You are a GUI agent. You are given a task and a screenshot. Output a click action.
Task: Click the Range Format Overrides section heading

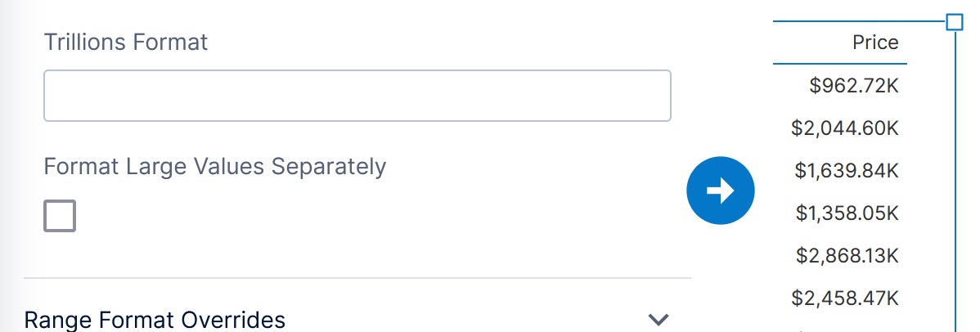(x=155, y=319)
